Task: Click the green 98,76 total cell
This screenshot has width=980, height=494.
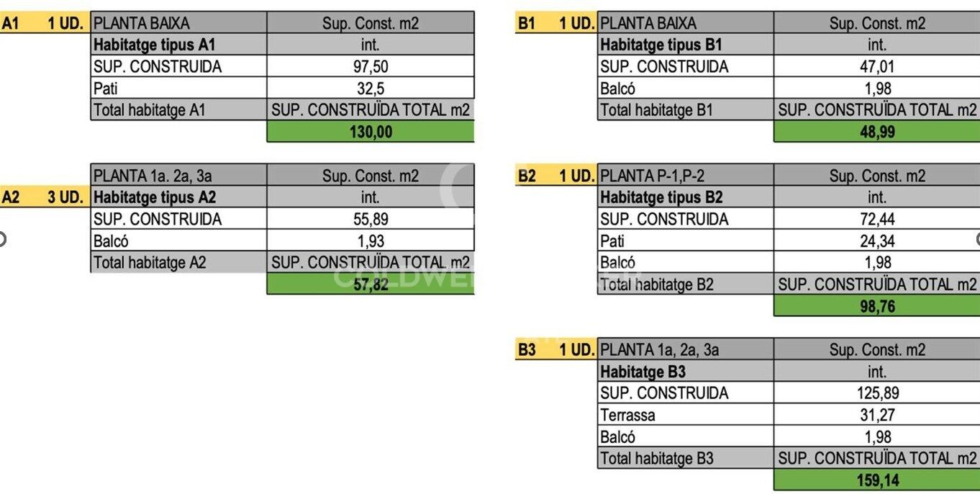Action: [877, 306]
